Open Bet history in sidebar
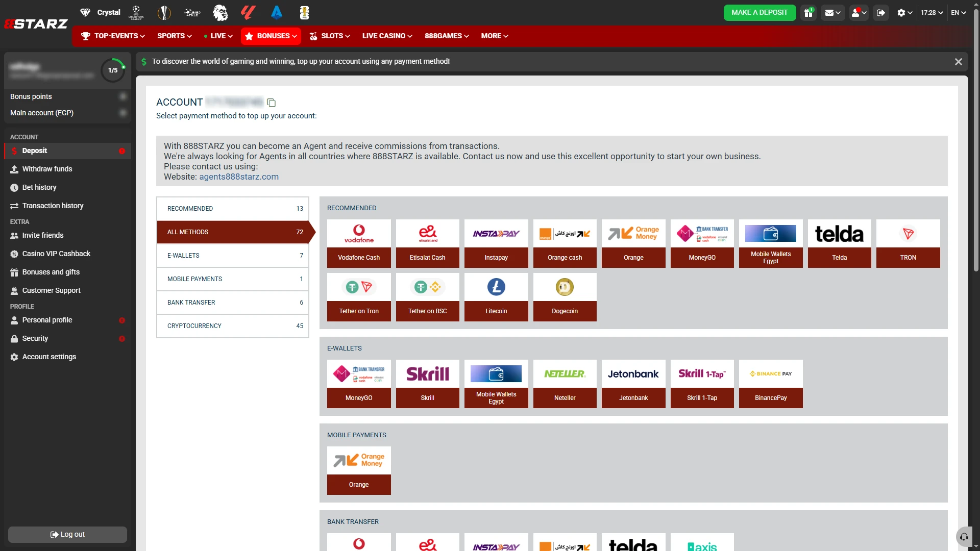980x551 pixels. 67,187
